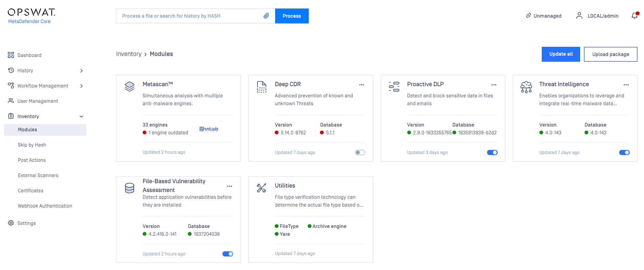Click the Process button
This screenshot has width=644, height=270.
[x=292, y=16]
